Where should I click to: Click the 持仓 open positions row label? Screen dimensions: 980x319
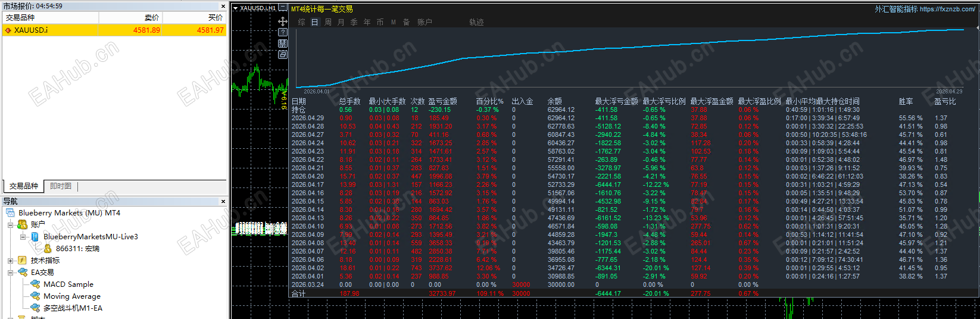[298, 110]
